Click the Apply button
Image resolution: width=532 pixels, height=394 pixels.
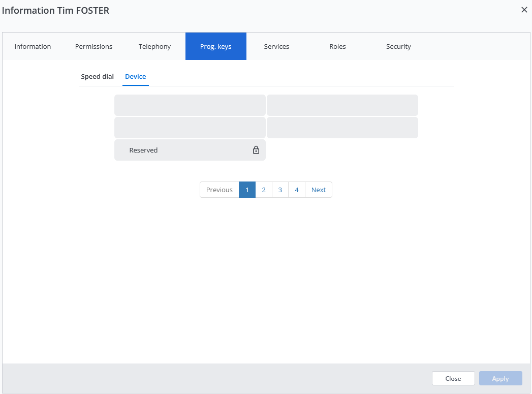500,378
